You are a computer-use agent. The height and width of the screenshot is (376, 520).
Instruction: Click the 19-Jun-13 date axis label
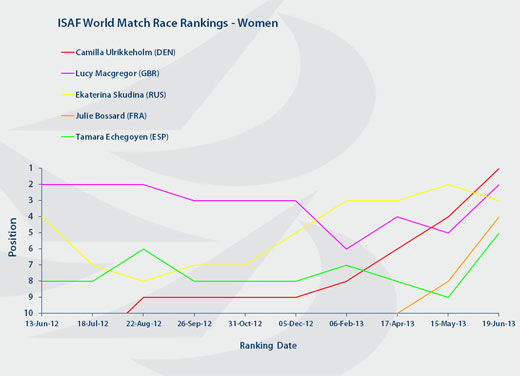[499, 324]
